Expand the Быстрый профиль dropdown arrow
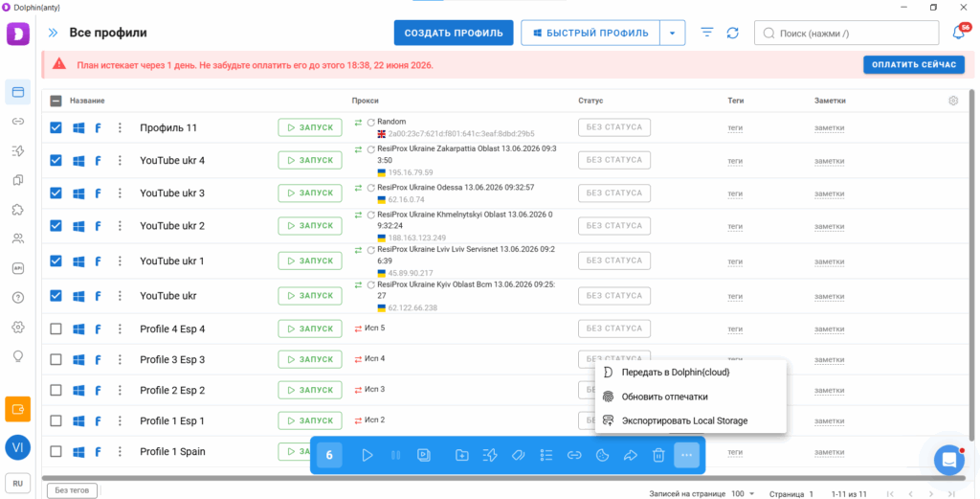 point(673,34)
